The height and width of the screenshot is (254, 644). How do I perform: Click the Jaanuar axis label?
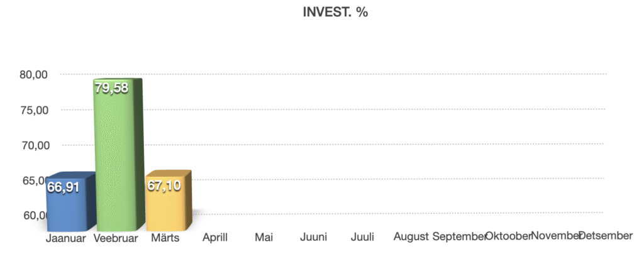click(x=66, y=238)
